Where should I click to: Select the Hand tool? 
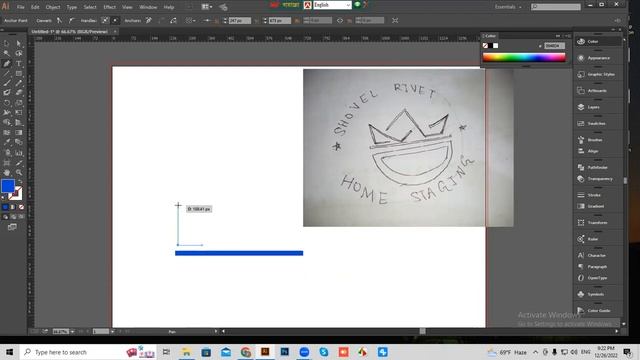point(7,172)
